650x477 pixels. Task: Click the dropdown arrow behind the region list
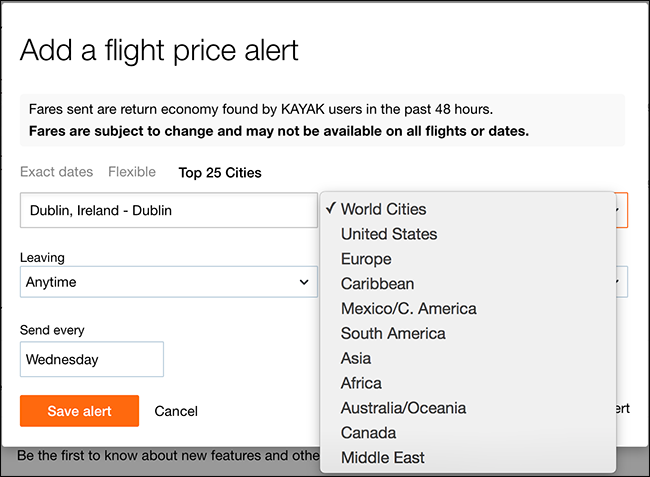(x=621, y=210)
